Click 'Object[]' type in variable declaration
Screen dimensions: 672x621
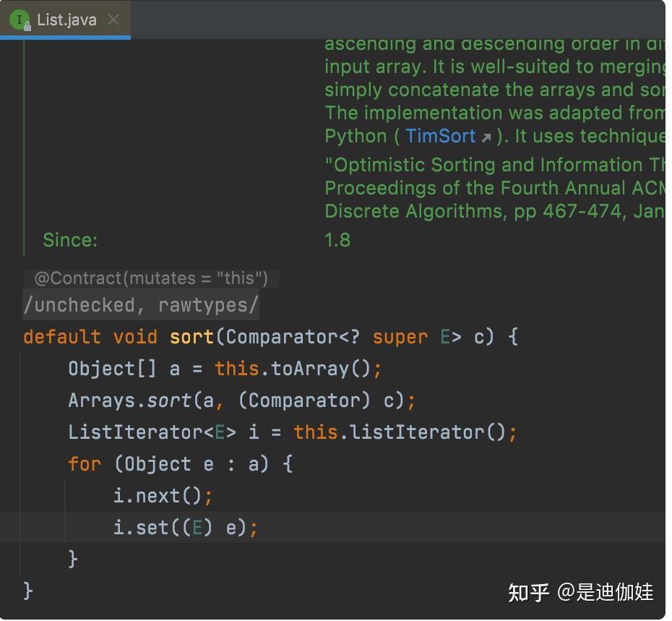[x=113, y=369]
